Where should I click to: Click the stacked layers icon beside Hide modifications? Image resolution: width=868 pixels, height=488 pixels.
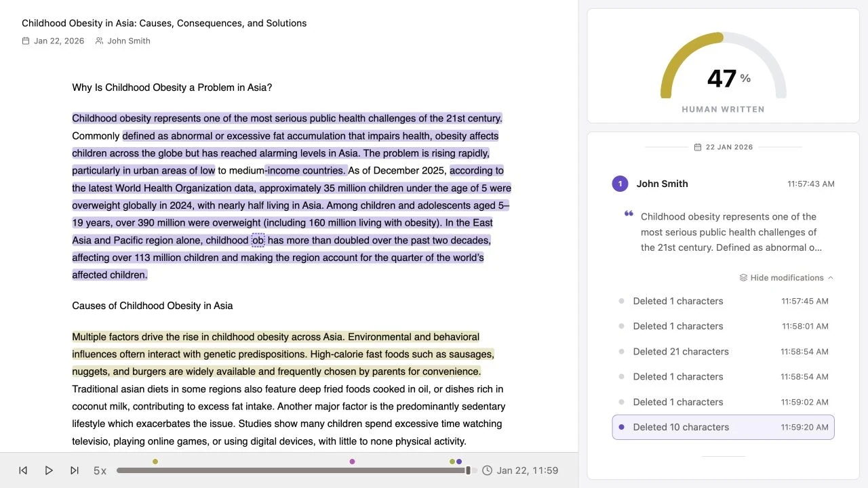pos(743,278)
